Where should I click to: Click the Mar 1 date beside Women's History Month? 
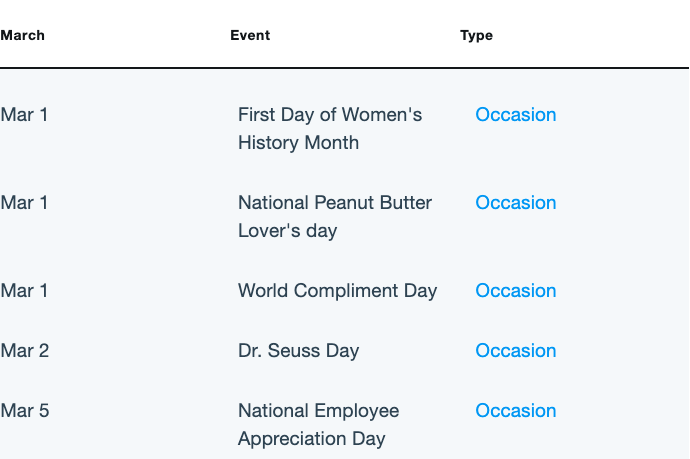pos(24,115)
